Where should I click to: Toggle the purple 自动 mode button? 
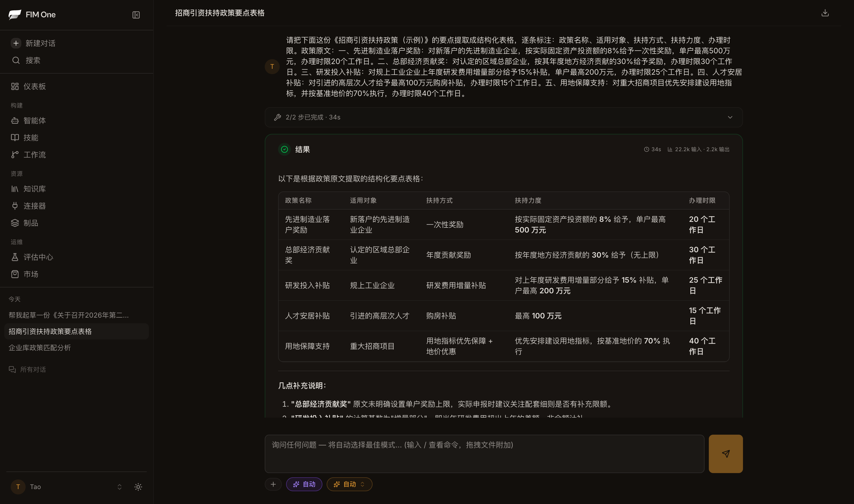coord(304,484)
